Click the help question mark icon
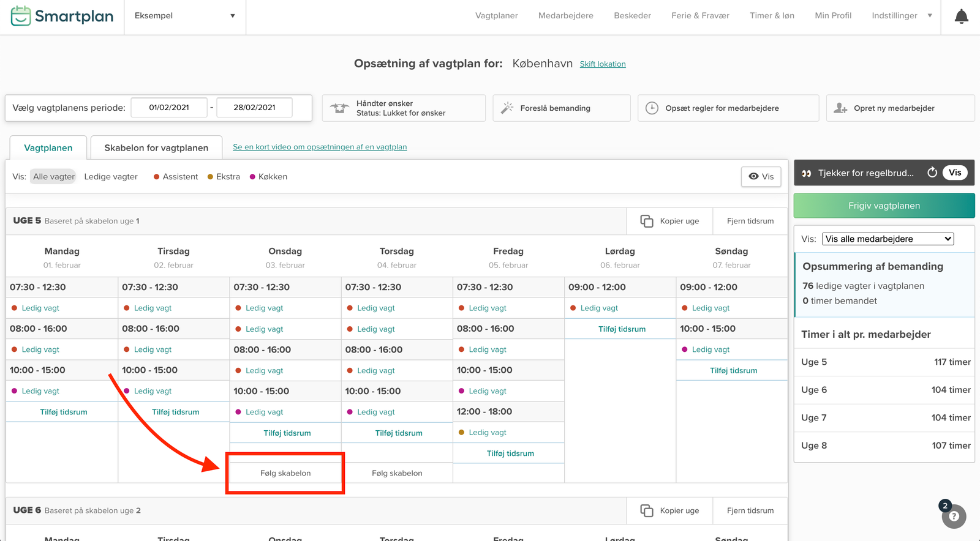The width and height of the screenshot is (980, 541). tap(954, 517)
